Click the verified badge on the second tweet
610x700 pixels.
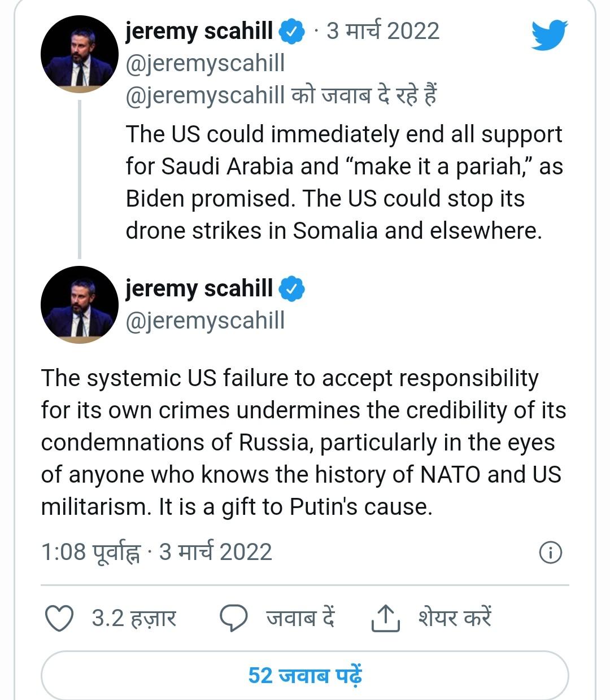click(291, 289)
